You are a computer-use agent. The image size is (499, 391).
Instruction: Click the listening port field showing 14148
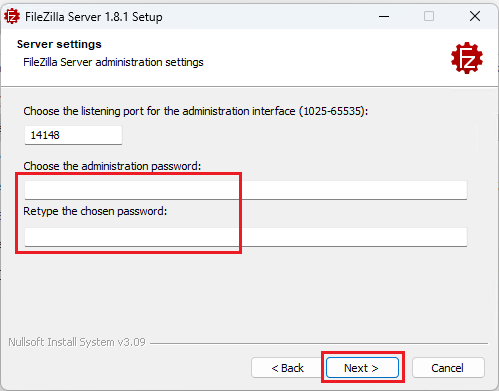coord(73,135)
